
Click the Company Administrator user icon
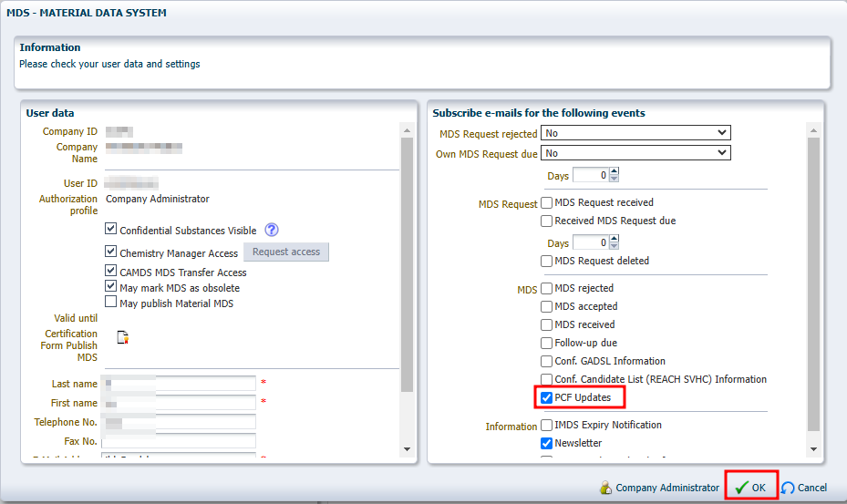point(605,488)
